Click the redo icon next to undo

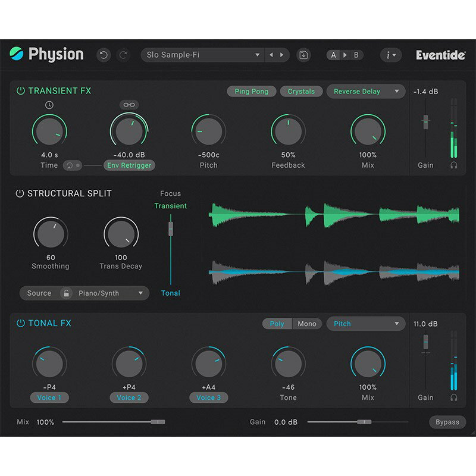[x=124, y=55]
